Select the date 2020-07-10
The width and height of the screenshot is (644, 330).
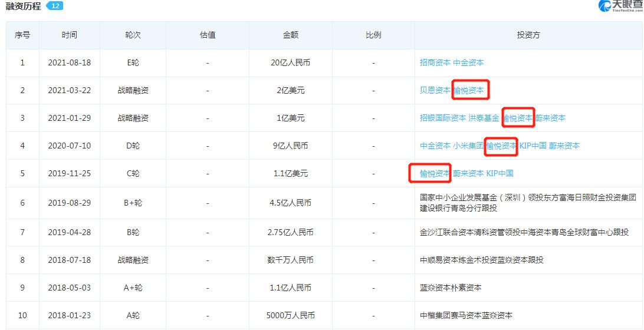click(x=70, y=146)
